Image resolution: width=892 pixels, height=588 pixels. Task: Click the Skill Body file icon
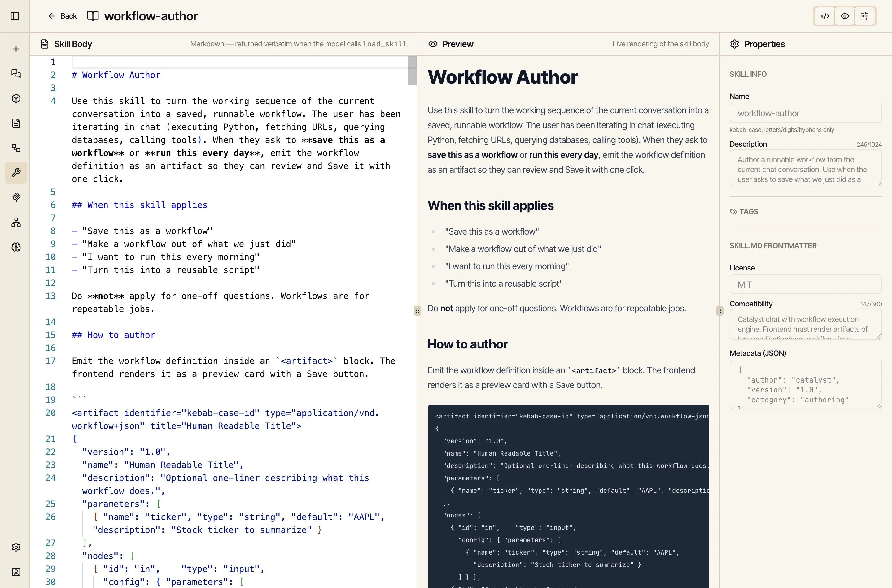pyautogui.click(x=44, y=44)
